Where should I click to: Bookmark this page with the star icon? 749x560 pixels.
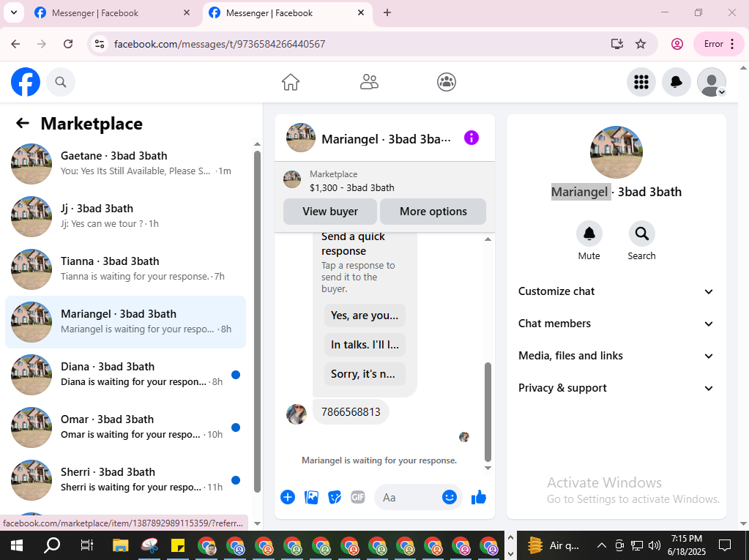(x=641, y=44)
